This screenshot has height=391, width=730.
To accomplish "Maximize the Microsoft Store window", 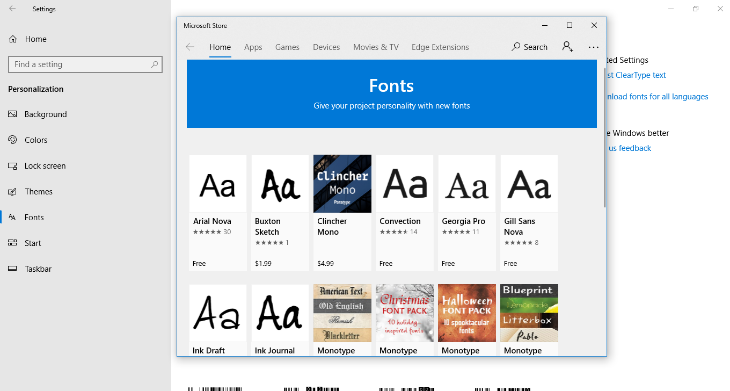I will pos(569,25).
